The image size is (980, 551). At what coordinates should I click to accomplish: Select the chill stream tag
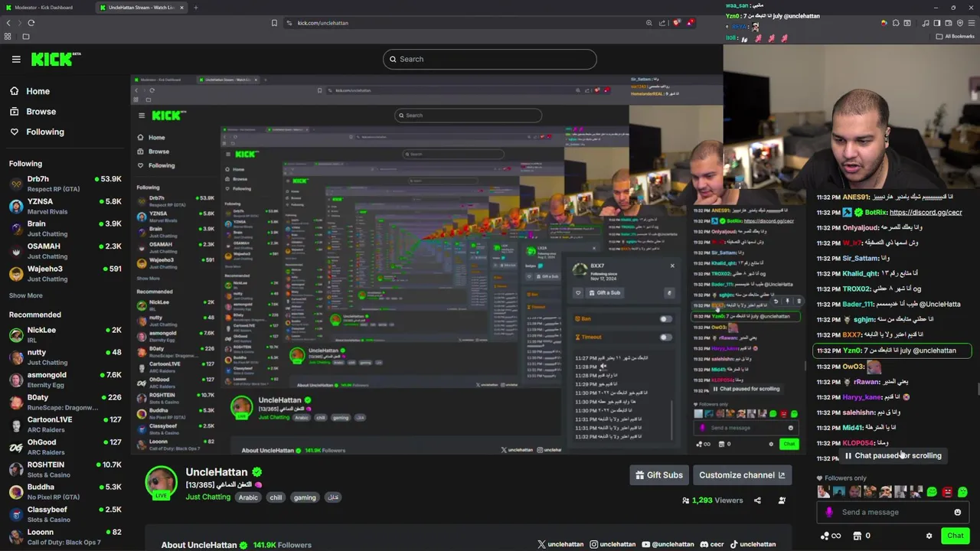click(276, 497)
